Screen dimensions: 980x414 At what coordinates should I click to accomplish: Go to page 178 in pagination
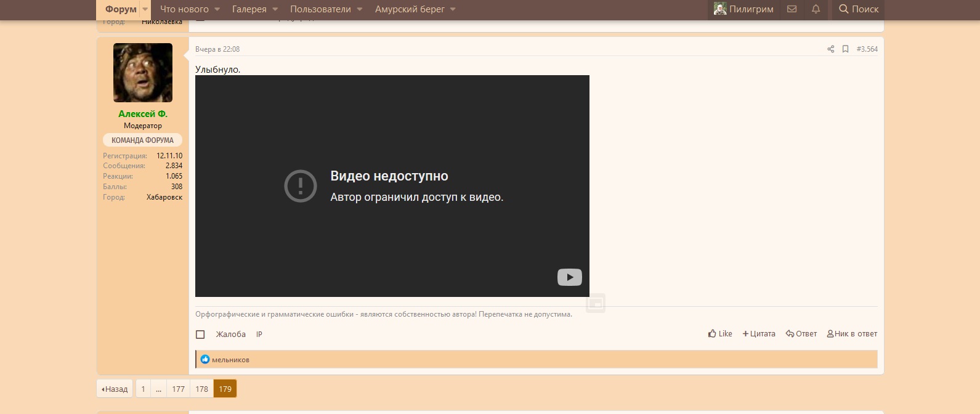pyautogui.click(x=201, y=389)
